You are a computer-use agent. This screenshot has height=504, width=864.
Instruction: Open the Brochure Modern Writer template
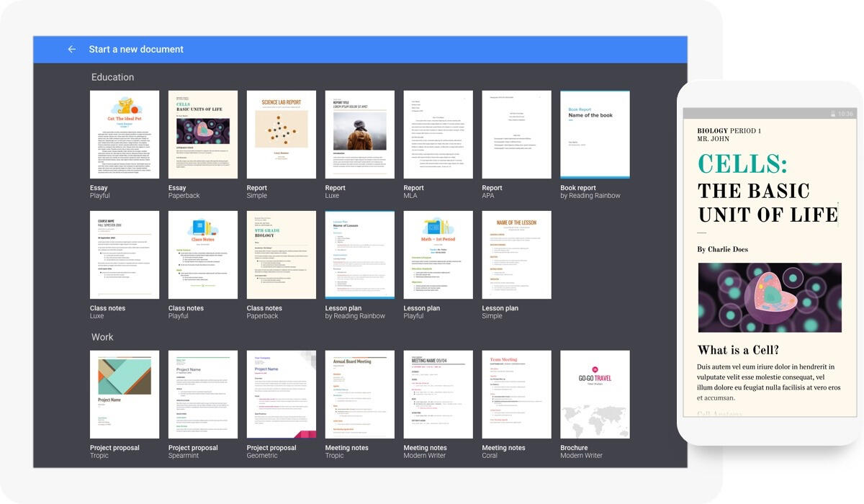click(x=595, y=395)
